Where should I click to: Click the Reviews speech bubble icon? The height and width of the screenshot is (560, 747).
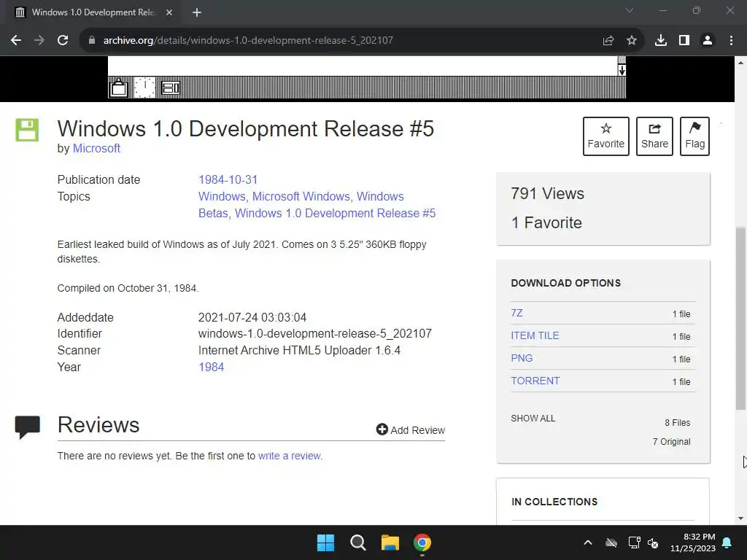click(27, 427)
